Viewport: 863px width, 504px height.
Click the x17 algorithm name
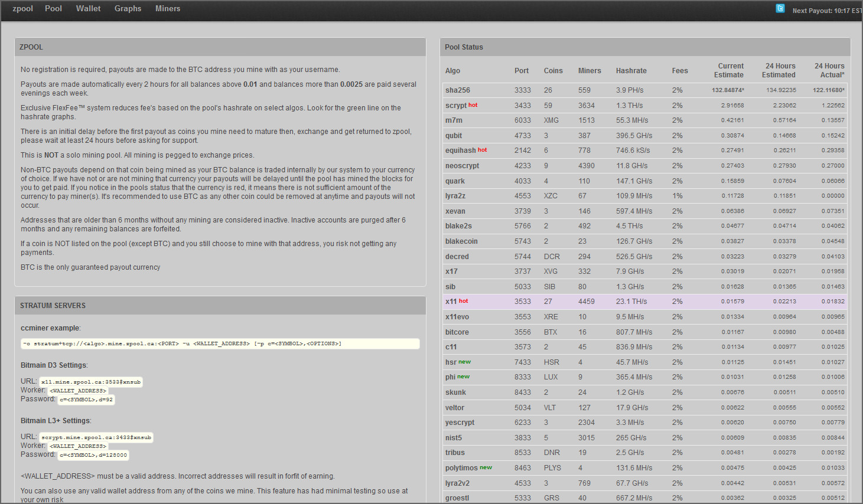pos(451,271)
